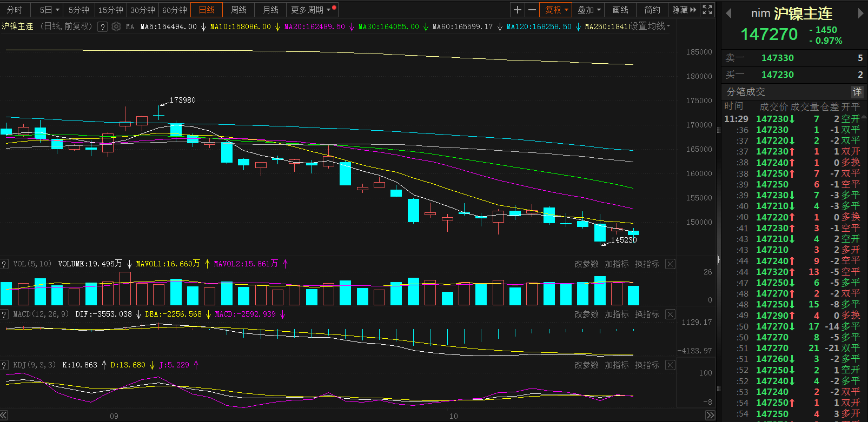Open the 设置均线 dropdown

(x=651, y=26)
